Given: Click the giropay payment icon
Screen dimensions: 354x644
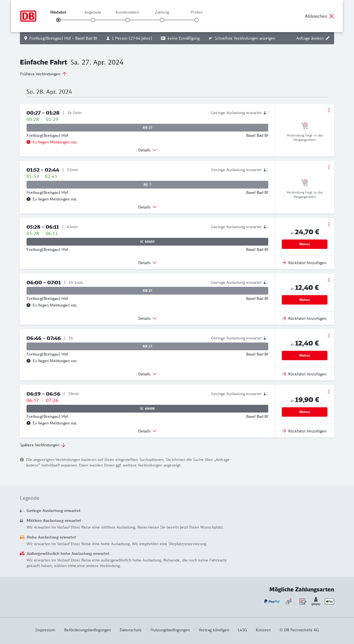Looking at the screenshot, I should point(316,601).
